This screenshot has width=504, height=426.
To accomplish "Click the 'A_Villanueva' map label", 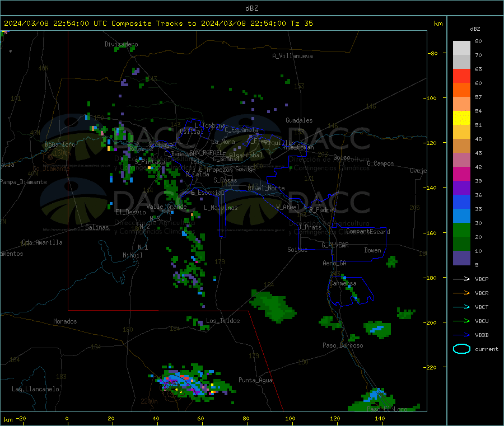I will tap(292, 56).
